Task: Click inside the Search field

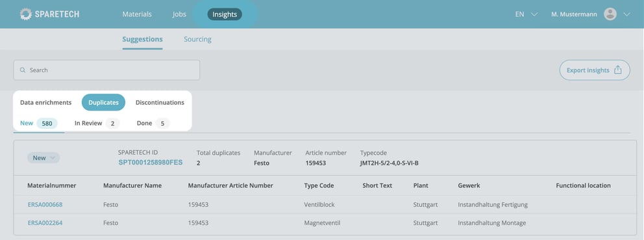Action: (x=106, y=70)
